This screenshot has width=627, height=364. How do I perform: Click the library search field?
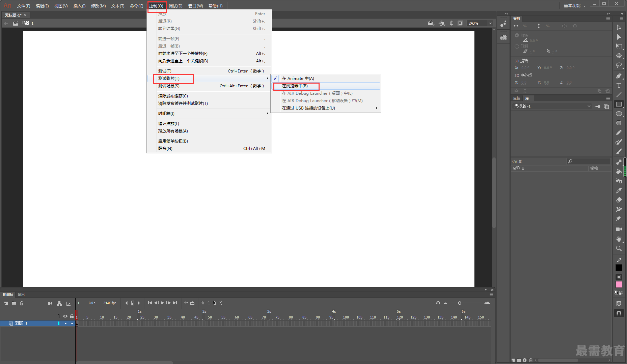(x=589, y=161)
